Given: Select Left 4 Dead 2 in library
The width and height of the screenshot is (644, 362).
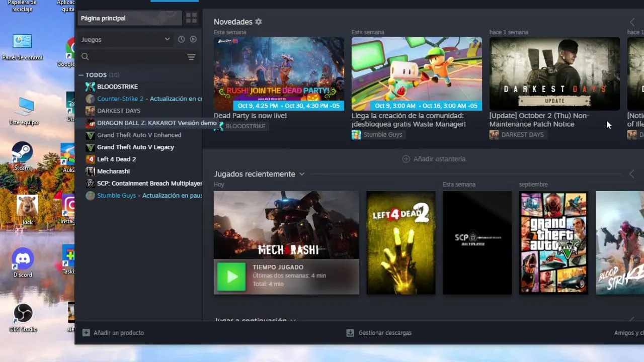Looking at the screenshot, I should [117, 159].
